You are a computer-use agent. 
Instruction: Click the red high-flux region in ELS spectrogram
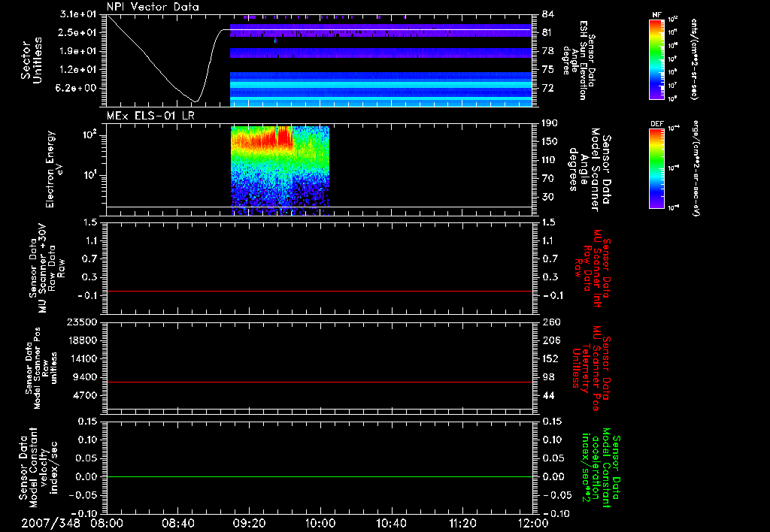point(262,141)
